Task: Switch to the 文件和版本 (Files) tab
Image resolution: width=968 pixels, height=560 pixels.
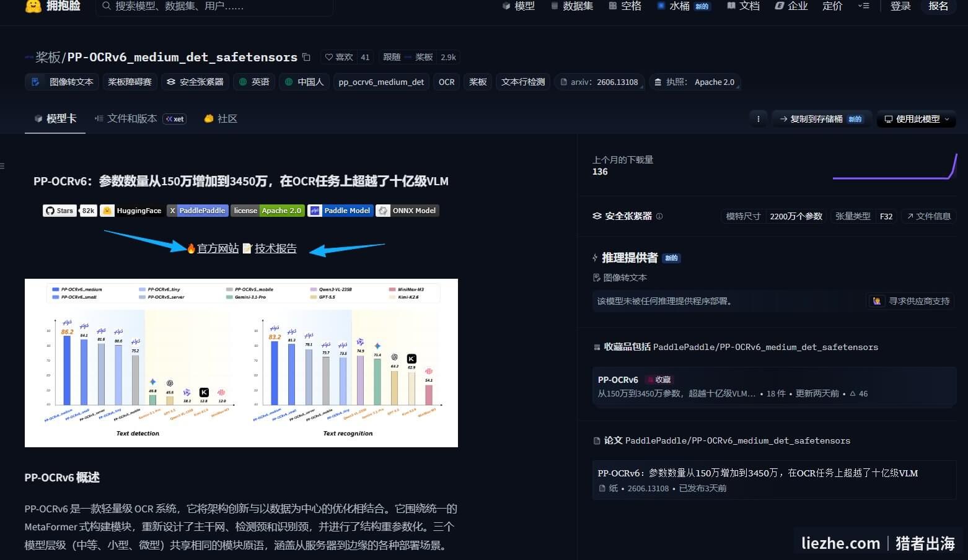Action: 140,118
